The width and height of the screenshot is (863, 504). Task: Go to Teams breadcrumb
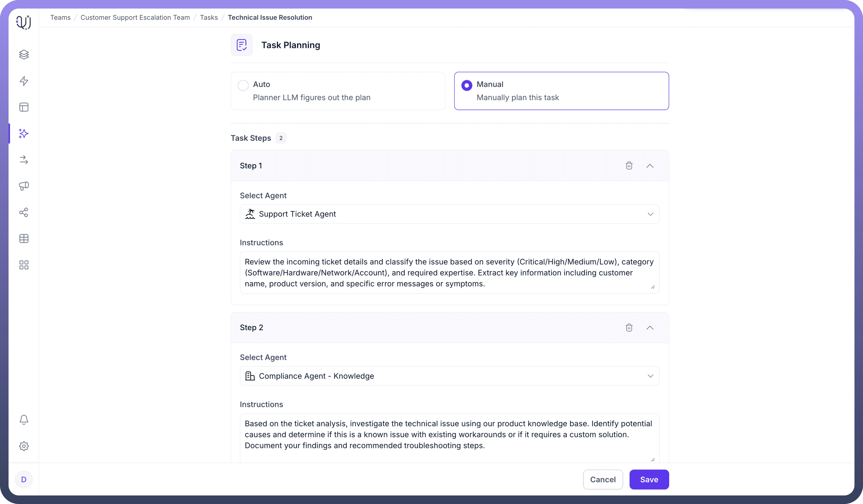click(60, 18)
